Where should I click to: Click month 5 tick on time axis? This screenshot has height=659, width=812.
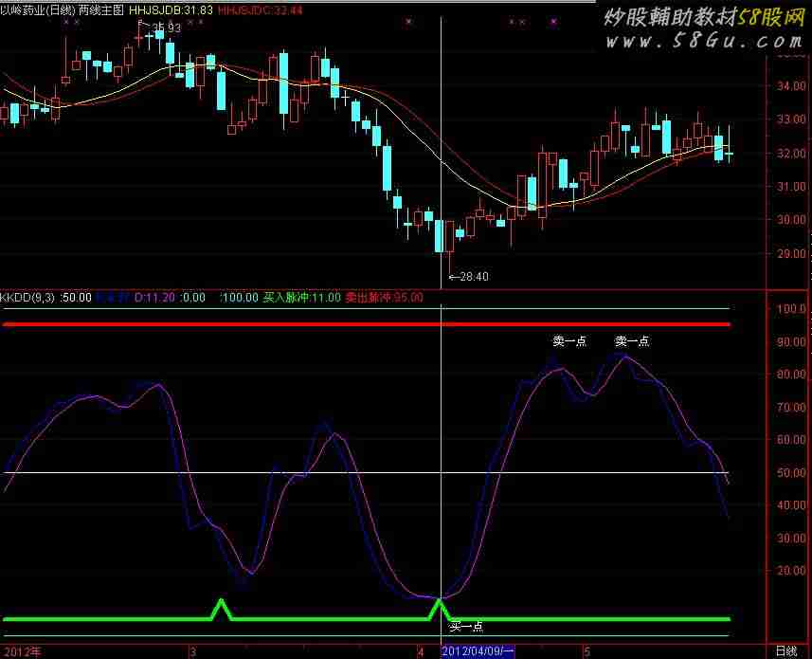[x=587, y=651]
